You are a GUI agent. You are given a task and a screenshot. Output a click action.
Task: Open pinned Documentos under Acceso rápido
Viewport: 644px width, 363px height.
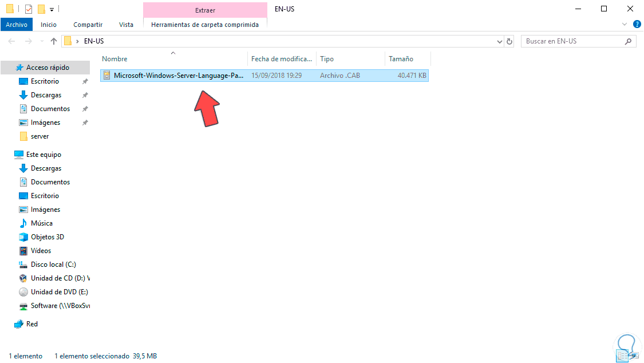click(50, 109)
